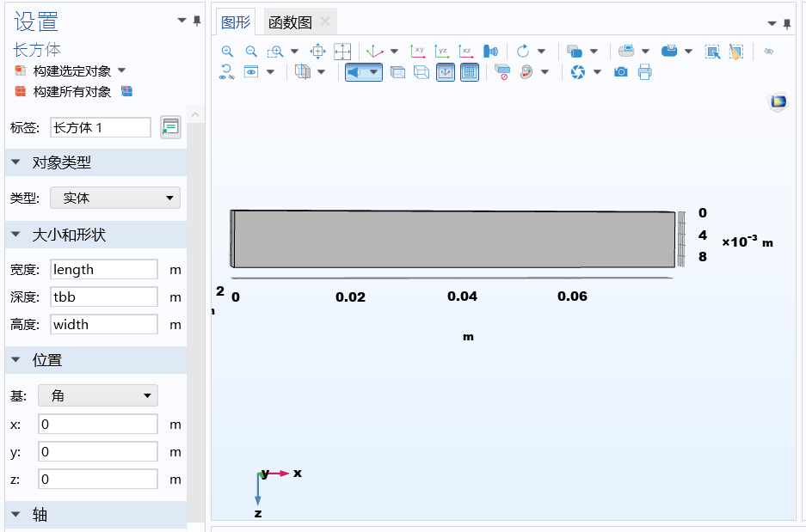Click the label properties icon beside 标签 field

pos(170,127)
